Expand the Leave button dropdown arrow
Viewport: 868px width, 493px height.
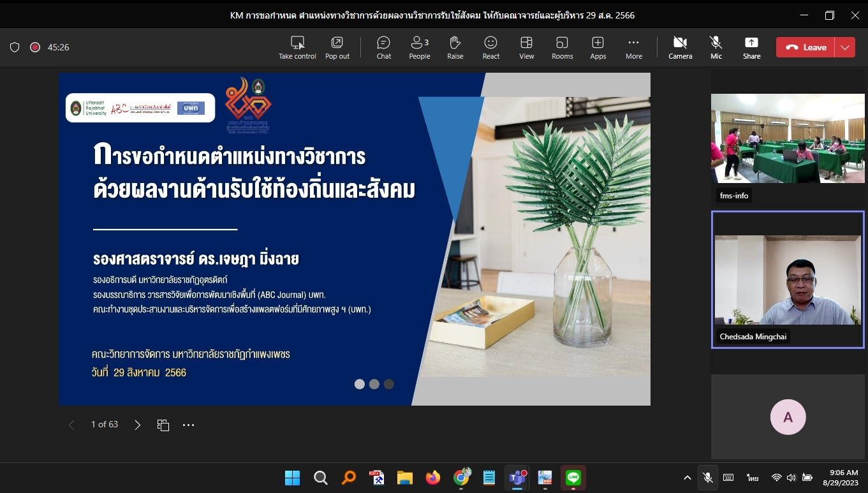point(845,47)
